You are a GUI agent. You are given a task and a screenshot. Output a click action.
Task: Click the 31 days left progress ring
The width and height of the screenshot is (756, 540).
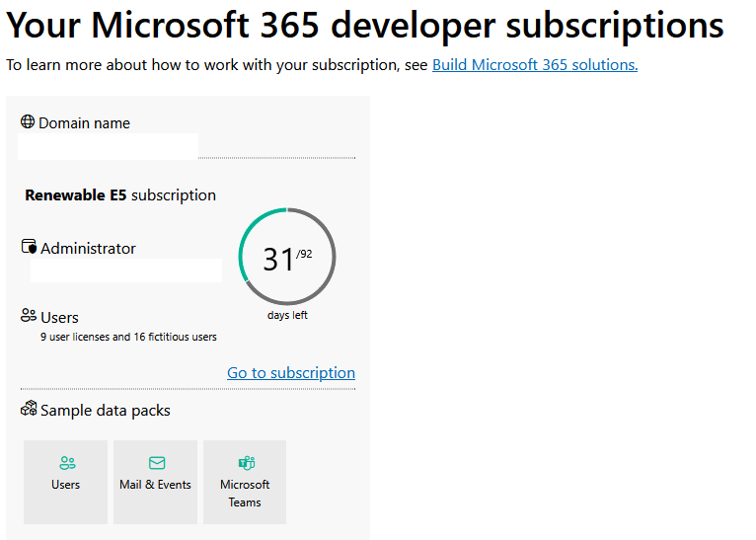287,257
